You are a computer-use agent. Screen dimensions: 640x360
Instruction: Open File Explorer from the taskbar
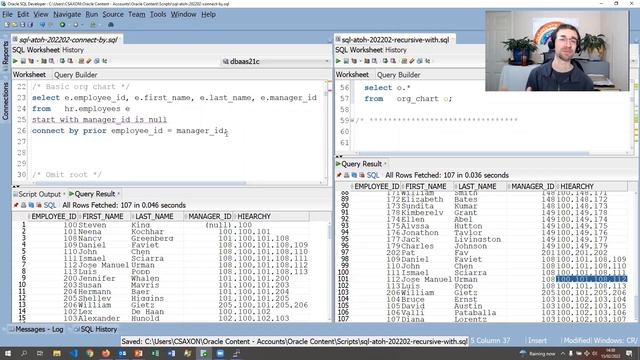[x=57, y=353]
